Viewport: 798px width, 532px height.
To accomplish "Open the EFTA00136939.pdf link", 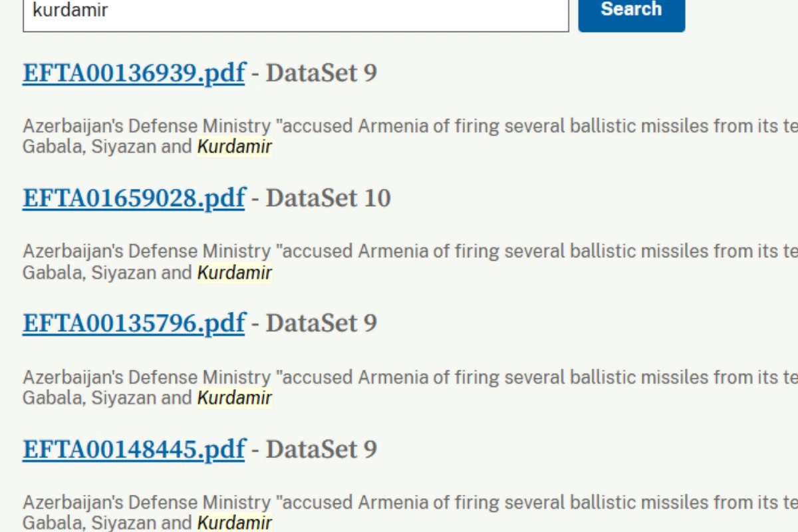I will coord(134,72).
